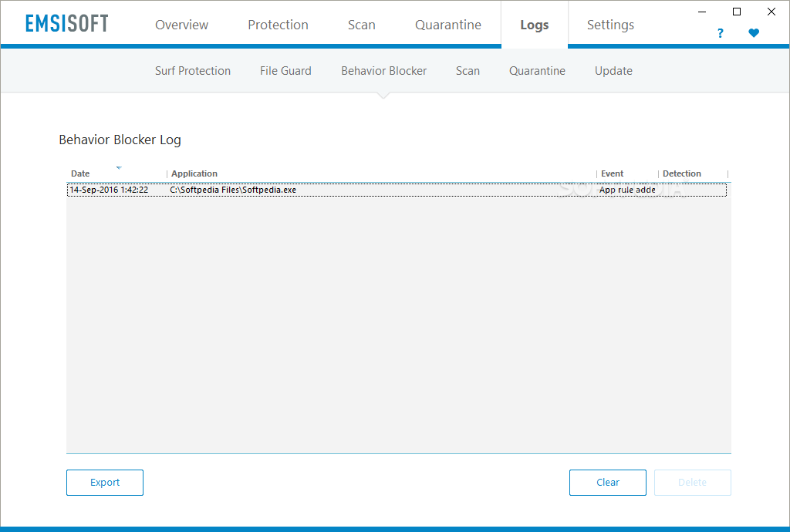Close the Emsisoft window
Viewport: 790px width, 532px height.
pos(771,12)
